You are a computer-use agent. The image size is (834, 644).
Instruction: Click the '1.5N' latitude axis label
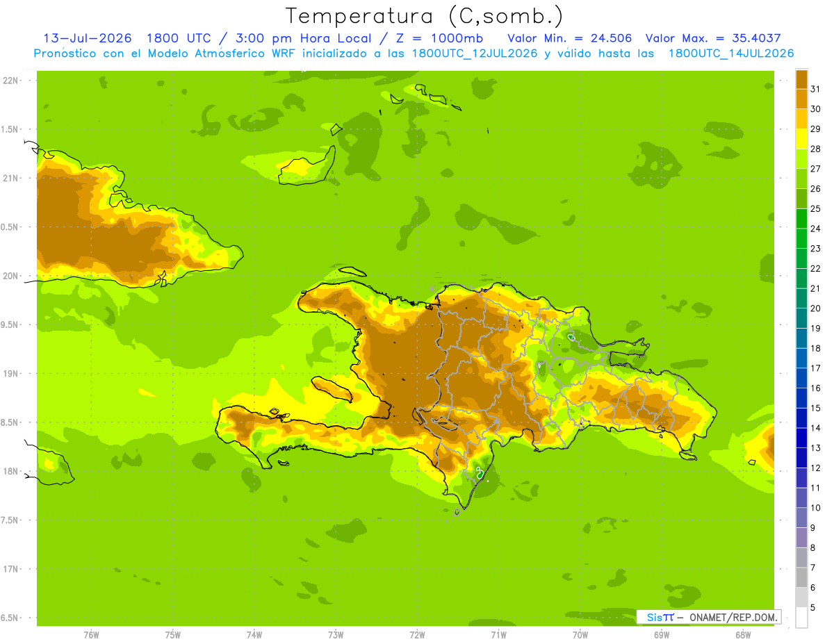10,129
